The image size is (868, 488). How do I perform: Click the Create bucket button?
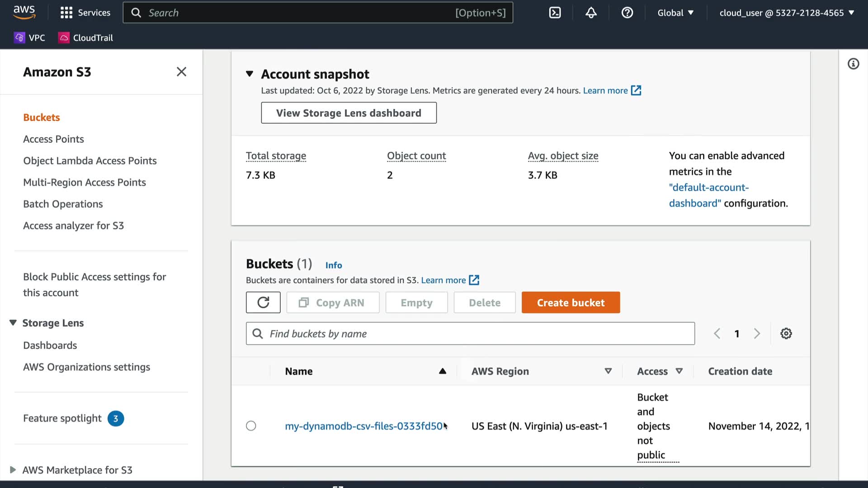(x=571, y=302)
